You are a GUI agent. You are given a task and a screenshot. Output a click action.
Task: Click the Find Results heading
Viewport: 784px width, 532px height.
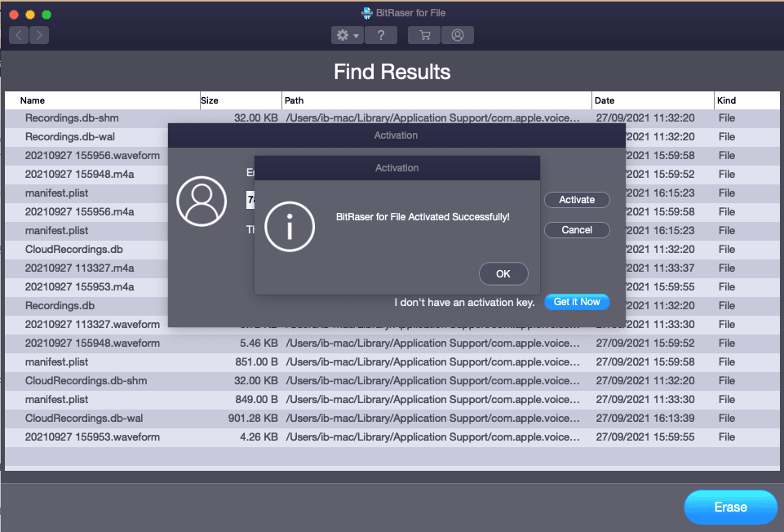pyautogui.click(x=392, y=72)
